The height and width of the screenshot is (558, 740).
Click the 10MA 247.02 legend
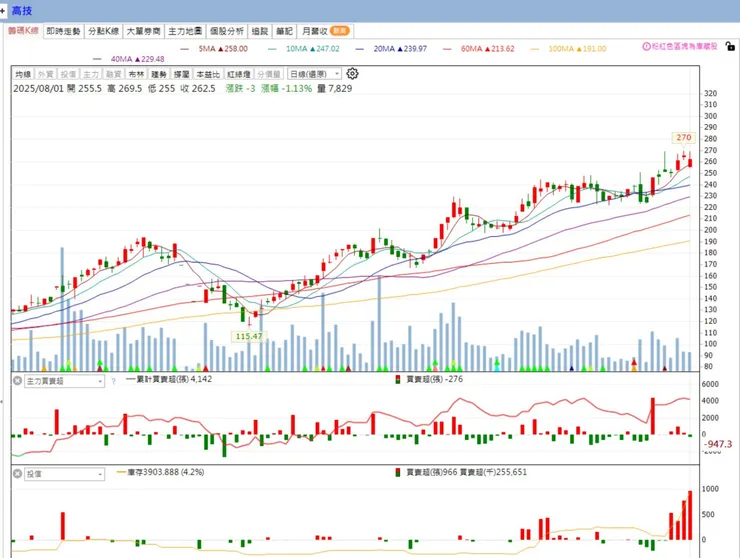point(303,49)
